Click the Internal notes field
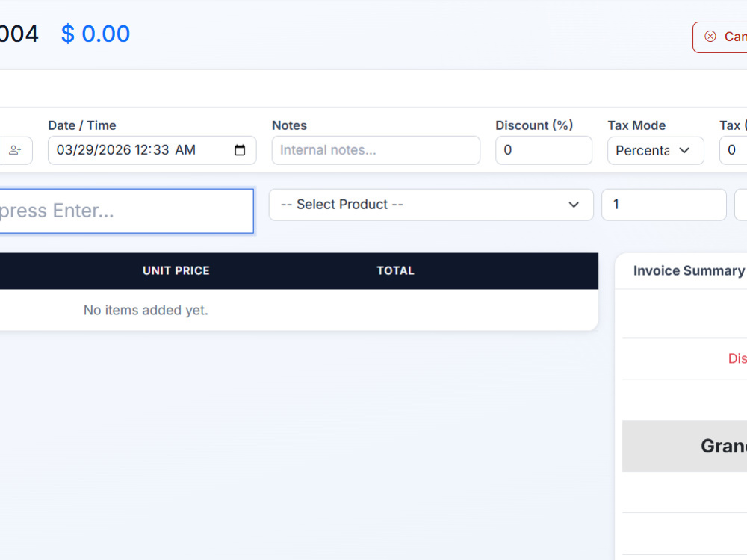The image size is (747, 560). click(x=376, y=151)
